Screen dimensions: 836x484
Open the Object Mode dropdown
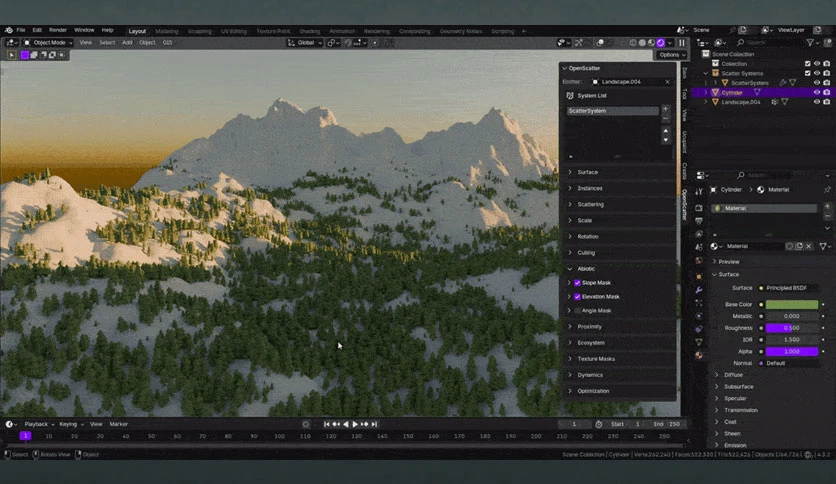click(x=48, y=43)
